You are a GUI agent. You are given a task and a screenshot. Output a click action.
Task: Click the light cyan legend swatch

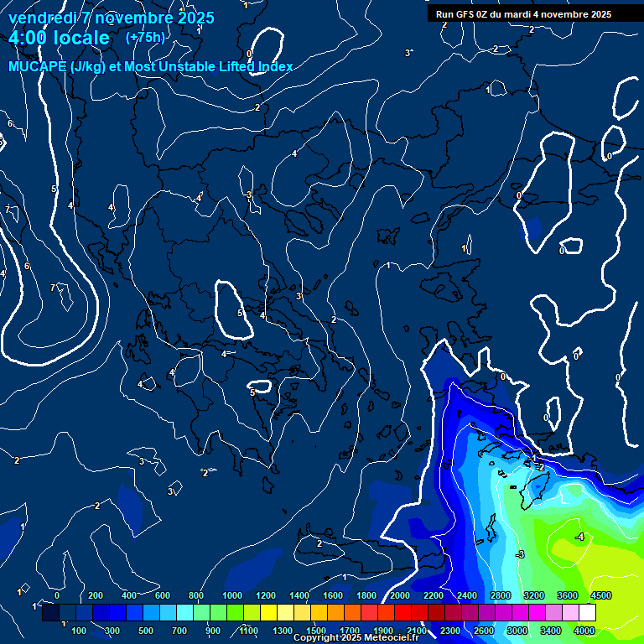pyautogui.click(x=184, y=612)
